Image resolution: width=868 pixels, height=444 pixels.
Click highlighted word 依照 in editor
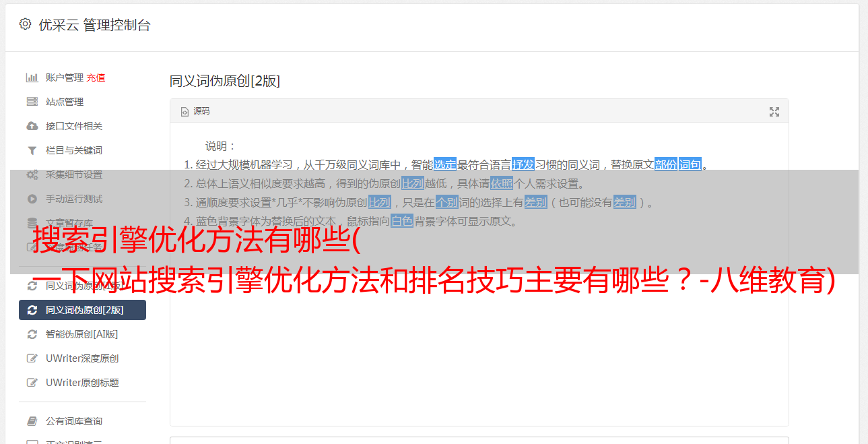(502, 183)
